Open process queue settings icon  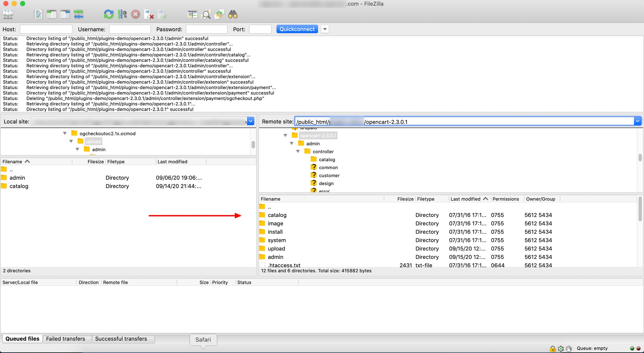click(x=122, y=14)
